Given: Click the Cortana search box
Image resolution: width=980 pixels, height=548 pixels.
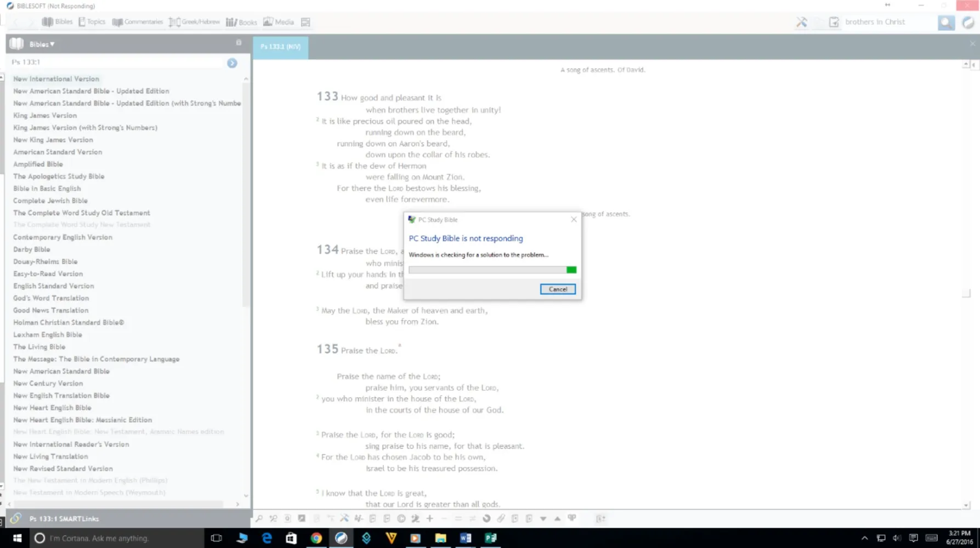Looking at the screenshot, I should tap(117, 538).
